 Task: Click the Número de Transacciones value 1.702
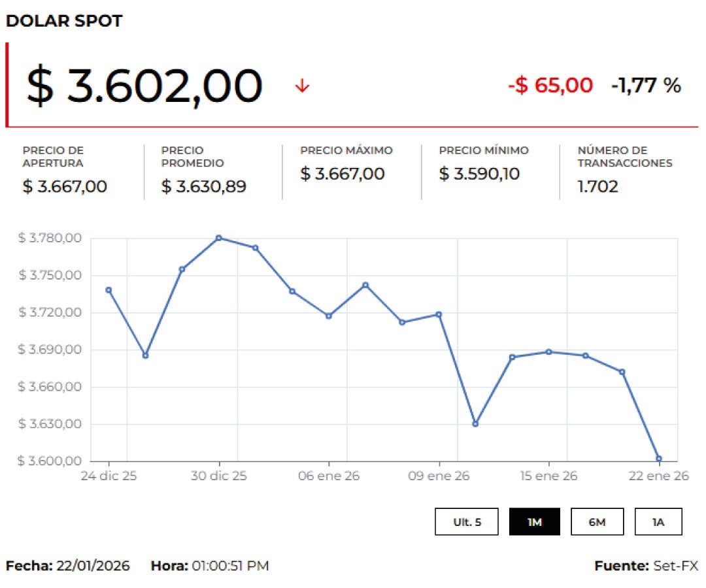597,187
